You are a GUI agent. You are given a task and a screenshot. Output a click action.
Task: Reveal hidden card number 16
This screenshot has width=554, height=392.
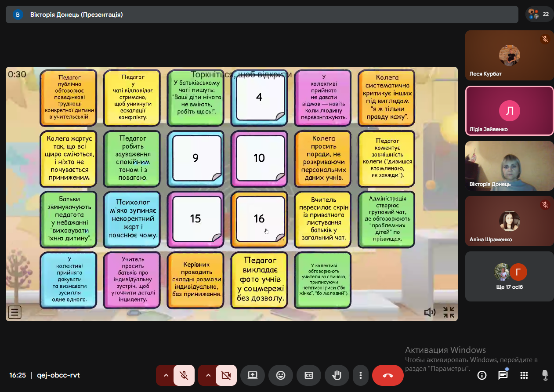259,219
